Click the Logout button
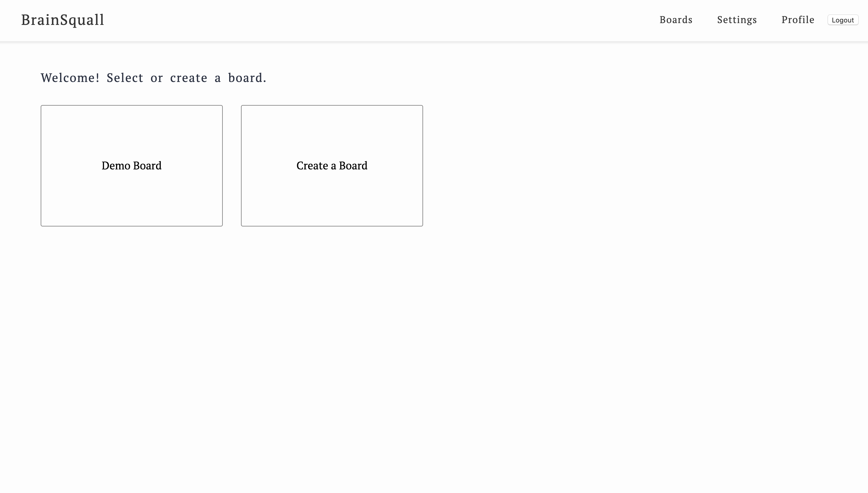 (x=843, y=20)
